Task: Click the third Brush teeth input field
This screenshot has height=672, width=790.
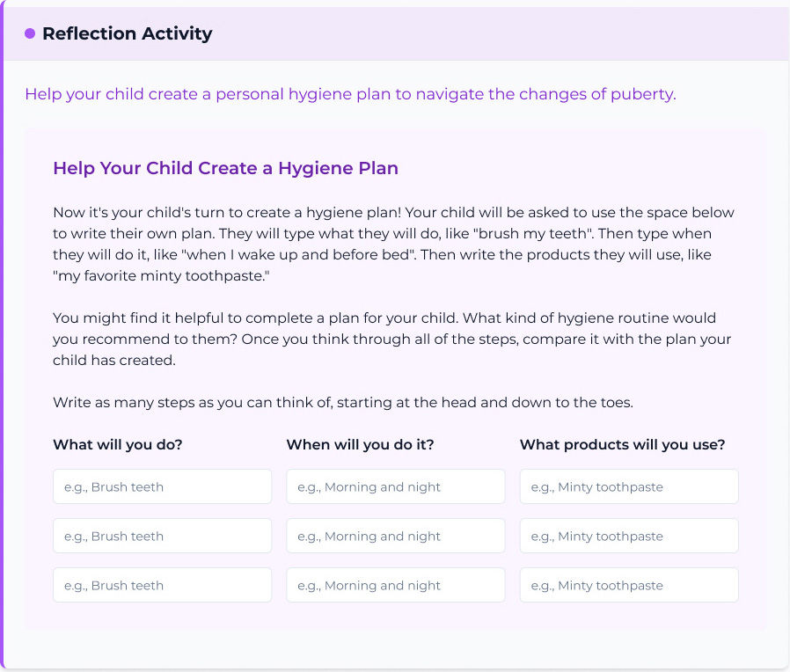Action: click(162, 585)
